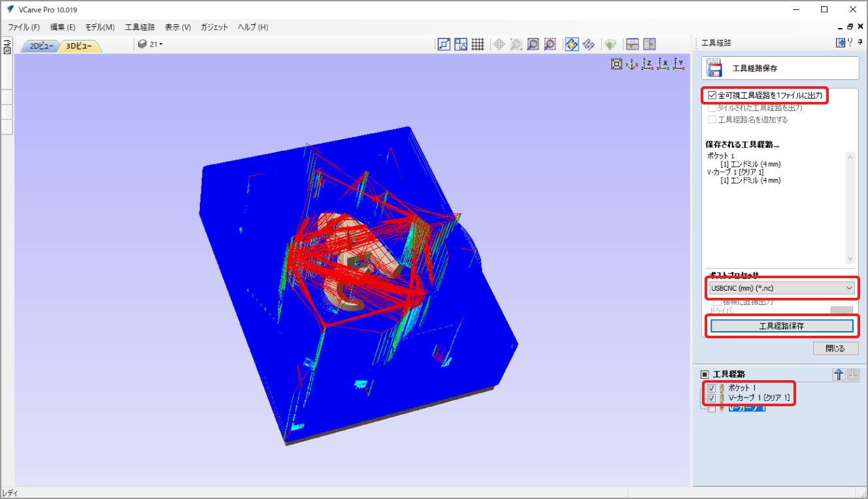The width and height of the screenshot is (868, 499).
Task: Click the help question mark icon
Action: 850,42
